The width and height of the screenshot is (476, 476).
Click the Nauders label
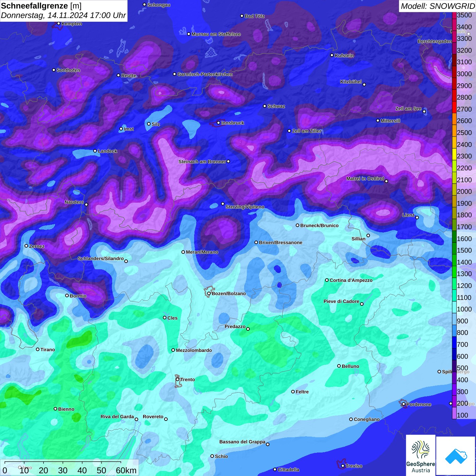[x=74, y=202]
